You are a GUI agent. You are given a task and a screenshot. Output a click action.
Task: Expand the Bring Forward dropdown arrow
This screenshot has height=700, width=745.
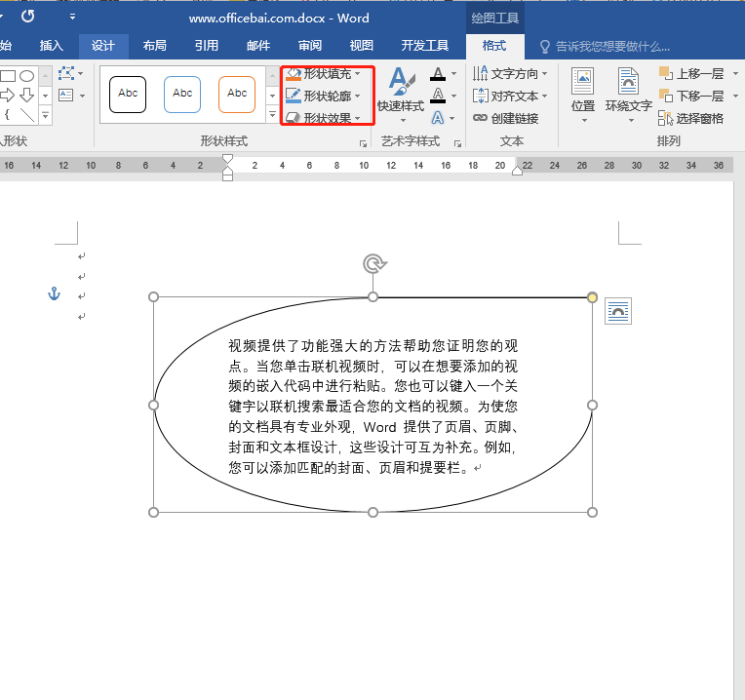click(735, 74)
